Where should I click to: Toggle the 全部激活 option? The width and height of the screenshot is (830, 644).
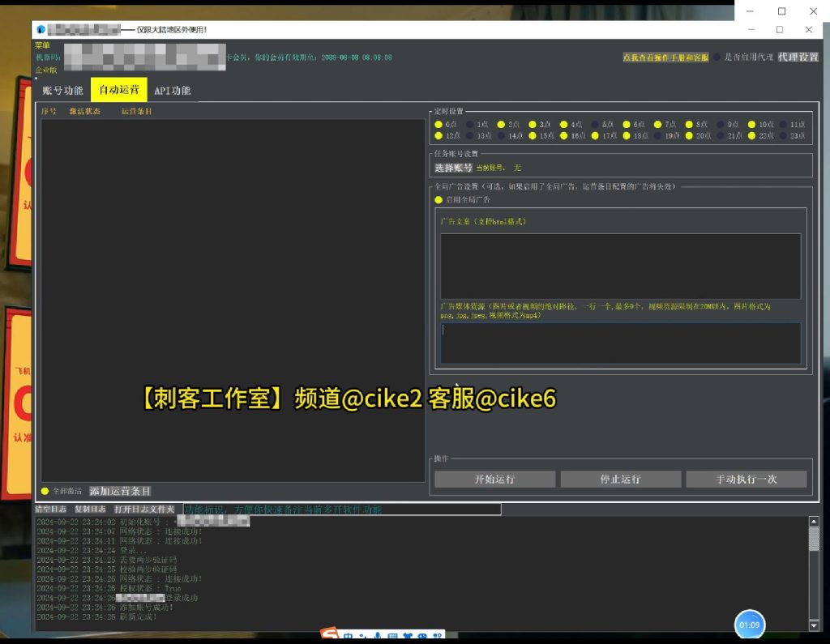tap(45, 490)
